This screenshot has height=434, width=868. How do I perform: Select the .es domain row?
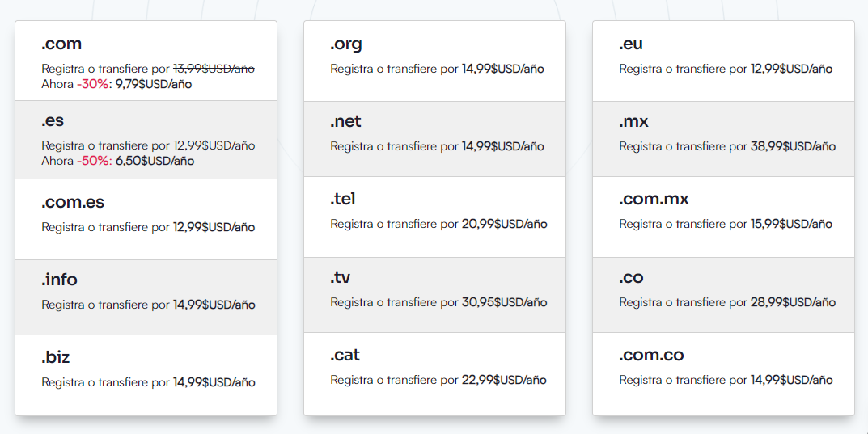tap(146, 140)
